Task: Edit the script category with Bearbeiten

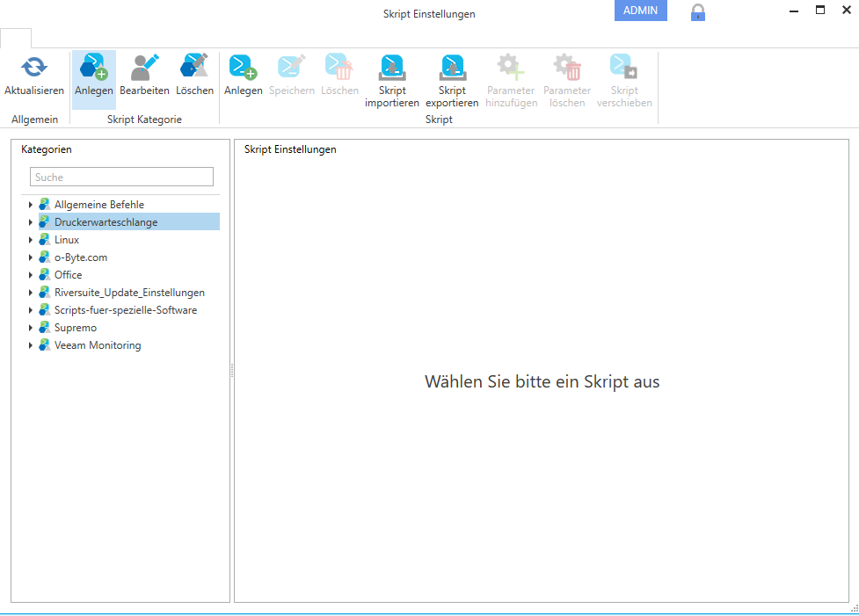Action: [x=144, y=68]
